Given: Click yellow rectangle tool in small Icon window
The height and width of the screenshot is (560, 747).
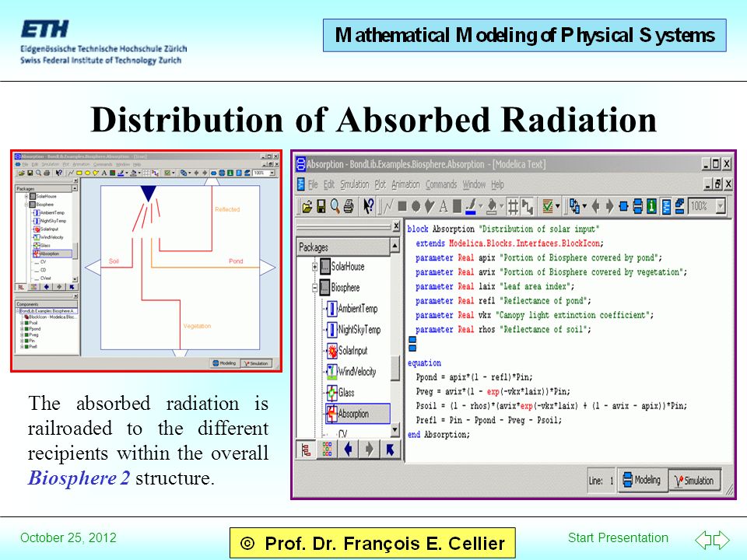Looking at the screenshot, I should pos(79,173).
